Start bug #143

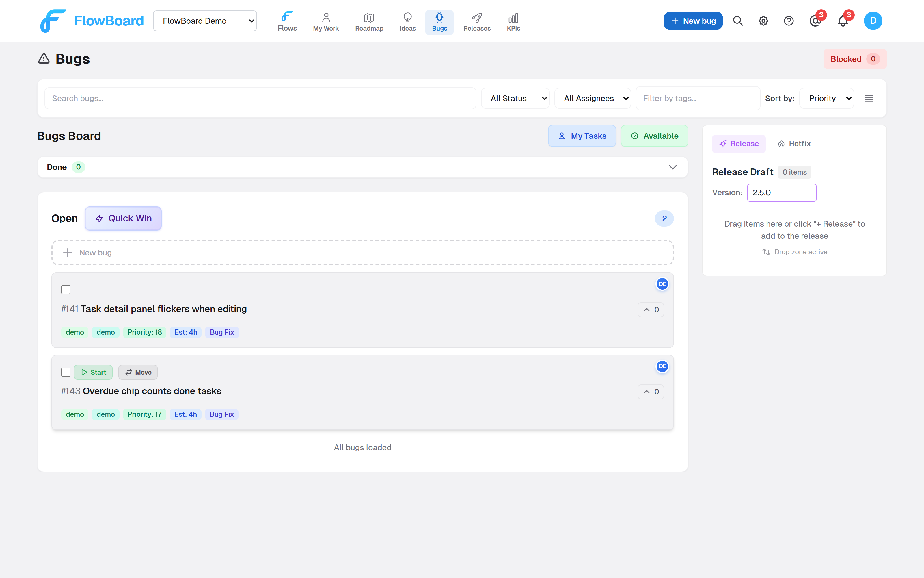pos(93,372)
